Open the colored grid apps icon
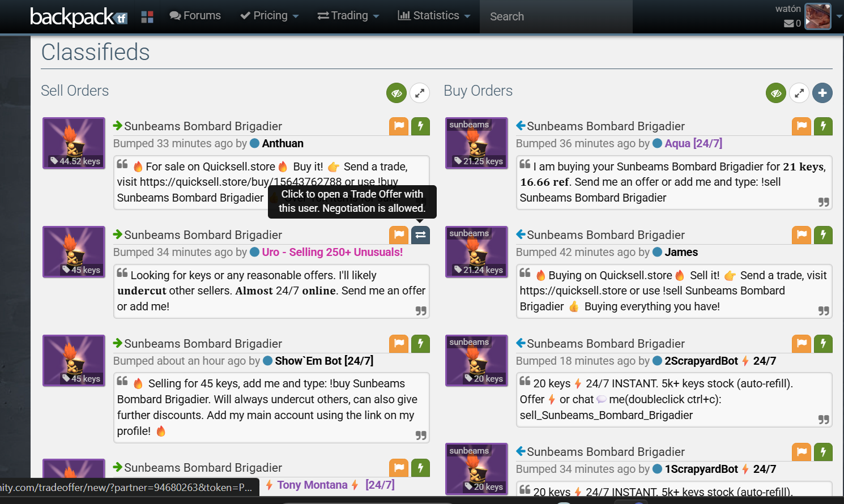The width and height of the screenshot is (844, 504). [147, 17]
